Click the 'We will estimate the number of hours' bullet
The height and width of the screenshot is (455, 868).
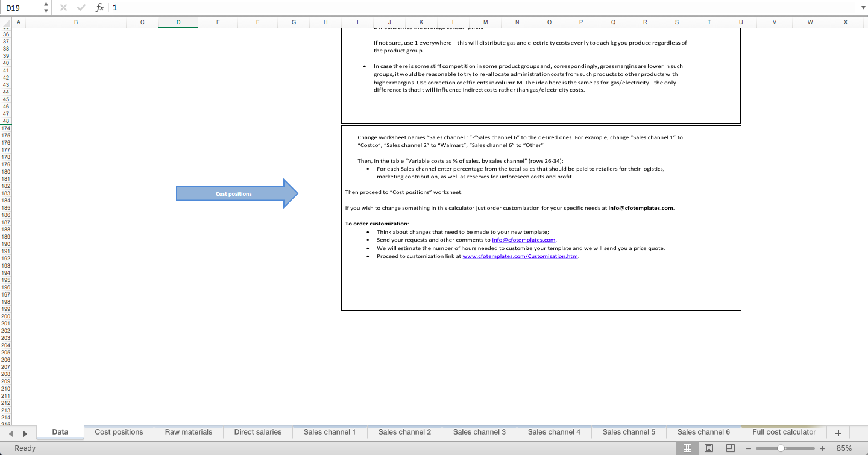tap(521, 248)
